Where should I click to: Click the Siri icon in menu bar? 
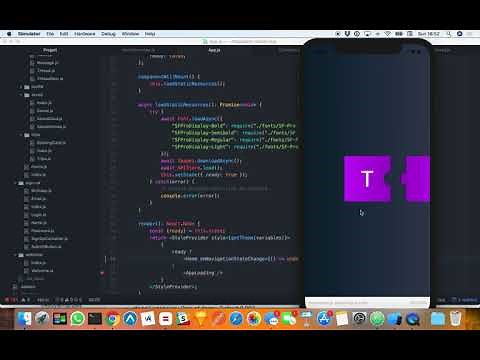point(460,34)
